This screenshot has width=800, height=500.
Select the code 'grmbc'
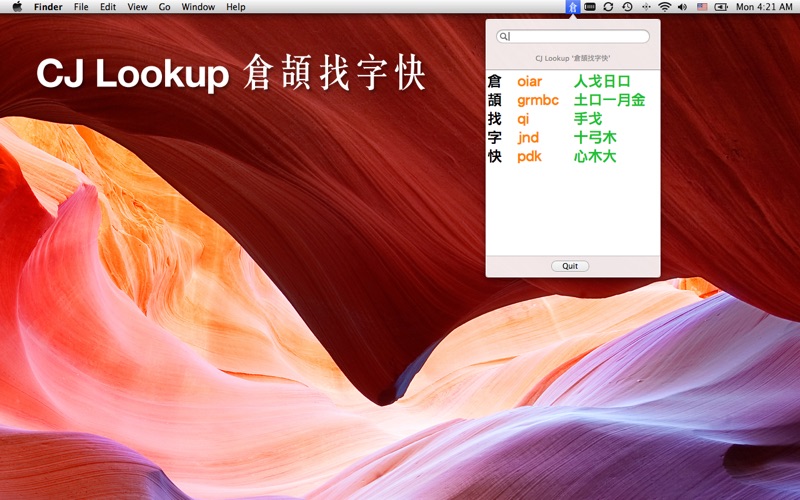[538, 100]
